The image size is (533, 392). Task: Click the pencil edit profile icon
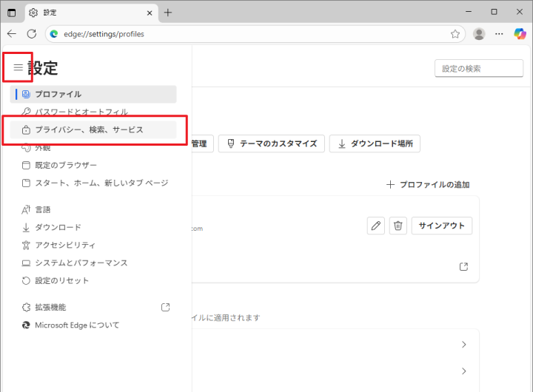click(376, 226)
